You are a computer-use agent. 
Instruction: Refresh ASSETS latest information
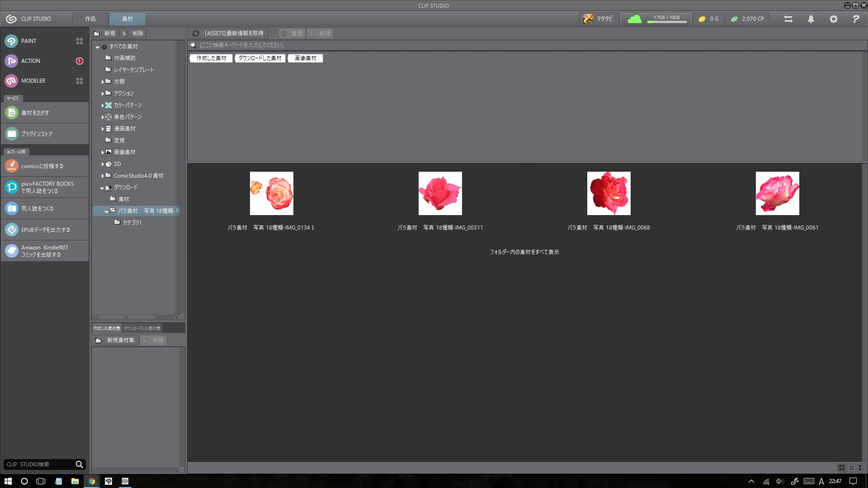click(228, 33)
